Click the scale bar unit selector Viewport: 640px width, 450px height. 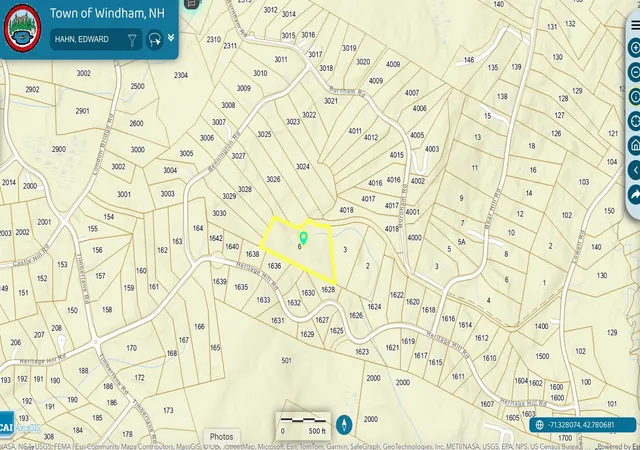tap(303, 426)
